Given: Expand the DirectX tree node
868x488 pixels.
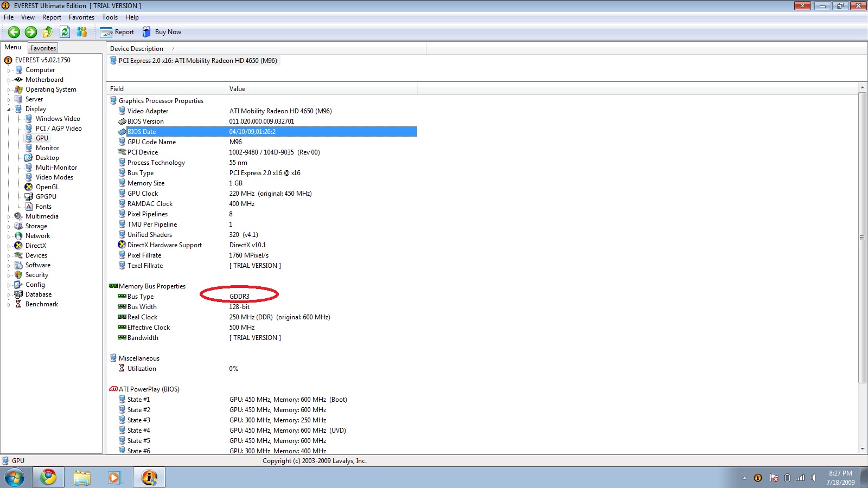Looking at the screenshot, I should [x=9, y=246].
